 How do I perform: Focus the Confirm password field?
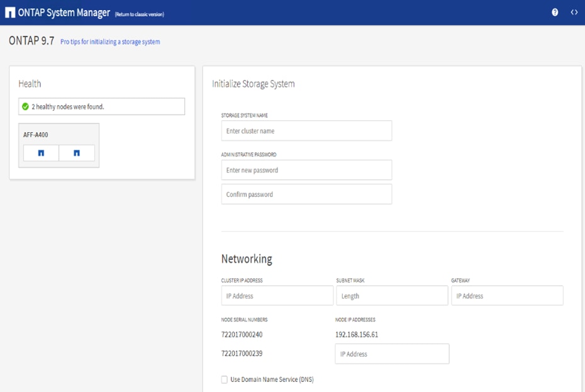coord(306,194)
